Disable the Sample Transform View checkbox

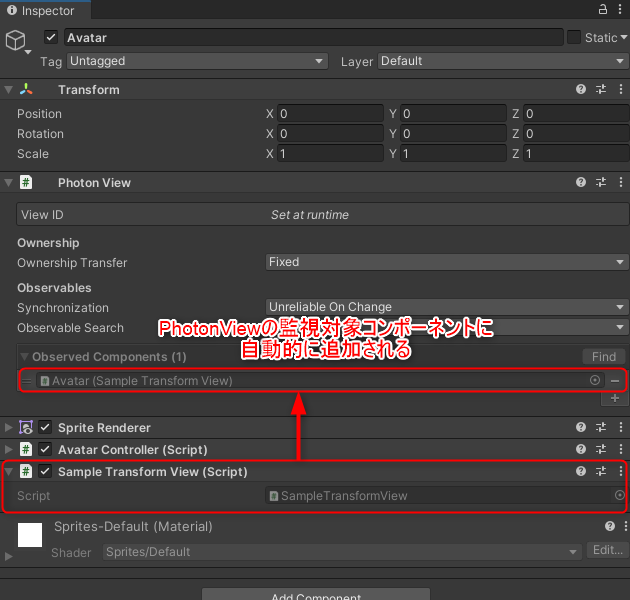click(45, 471)
